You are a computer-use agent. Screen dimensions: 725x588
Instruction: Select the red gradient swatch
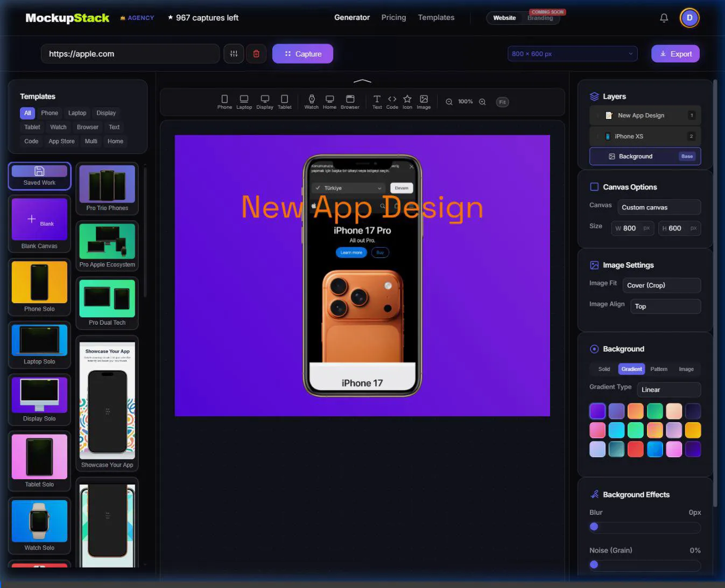point(636,449)
